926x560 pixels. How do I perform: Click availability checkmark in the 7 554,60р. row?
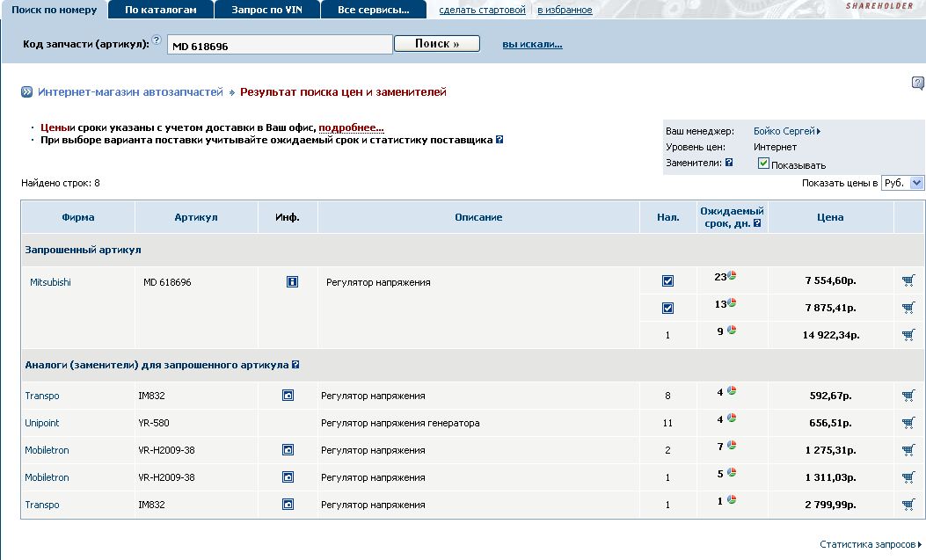click(x=667, y=281)
